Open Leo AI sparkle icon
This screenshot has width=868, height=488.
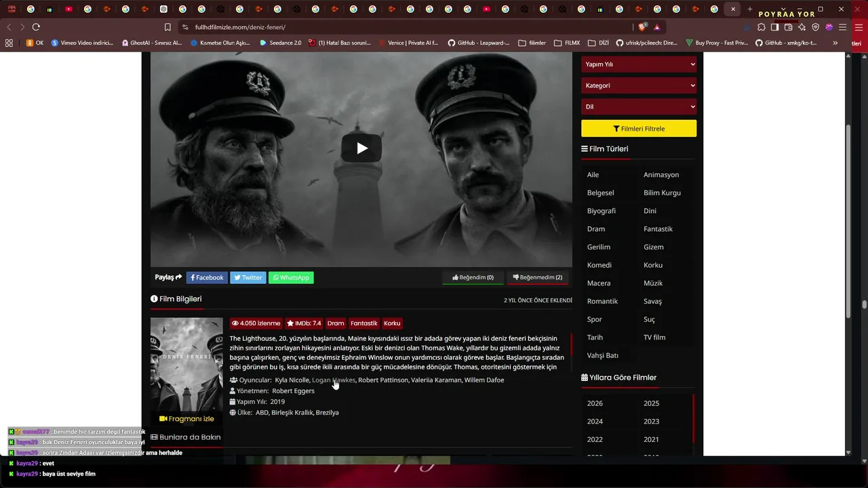(802, 27)
